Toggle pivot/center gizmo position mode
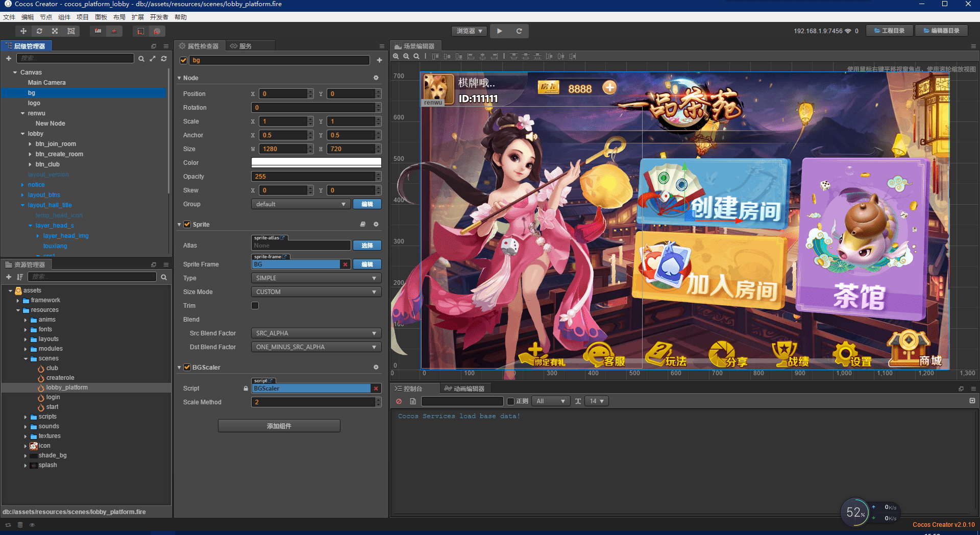 pos(98,31)
